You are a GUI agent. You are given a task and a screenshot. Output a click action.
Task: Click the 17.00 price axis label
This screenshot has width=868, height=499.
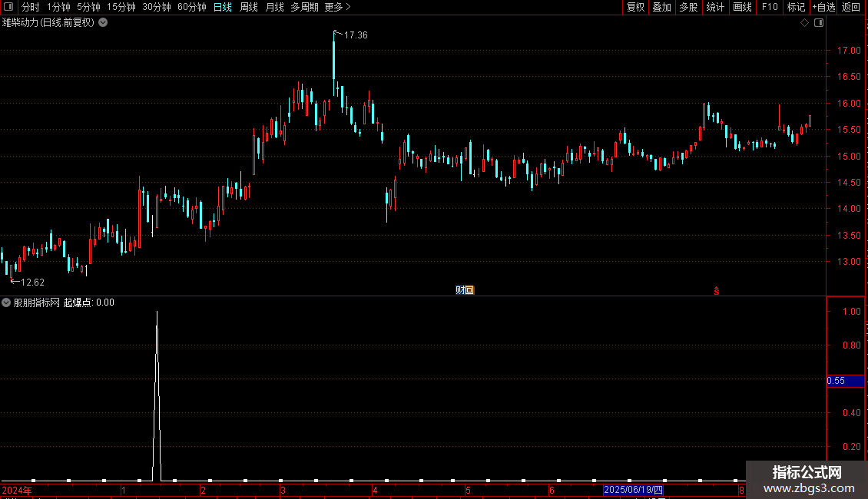click(x=849, y=51)
